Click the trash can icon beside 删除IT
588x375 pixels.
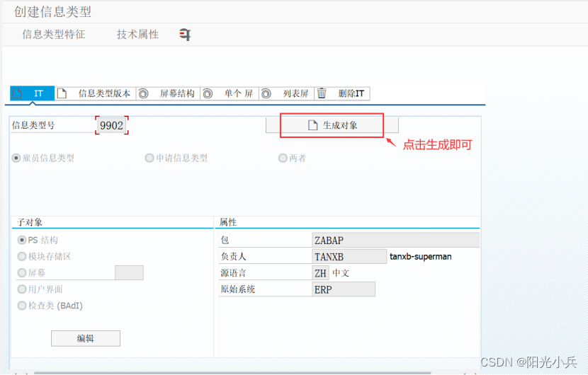(x=322, y=93)
